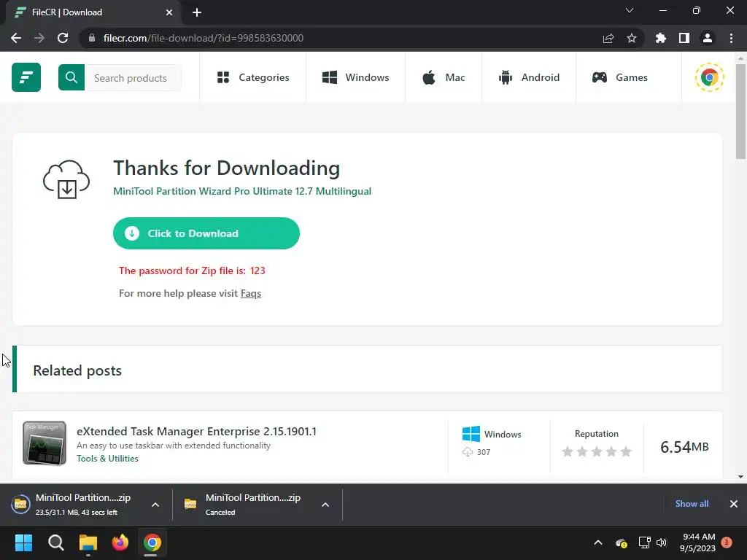Go back to previous page
Screen dimensions: 747x560
16,38
